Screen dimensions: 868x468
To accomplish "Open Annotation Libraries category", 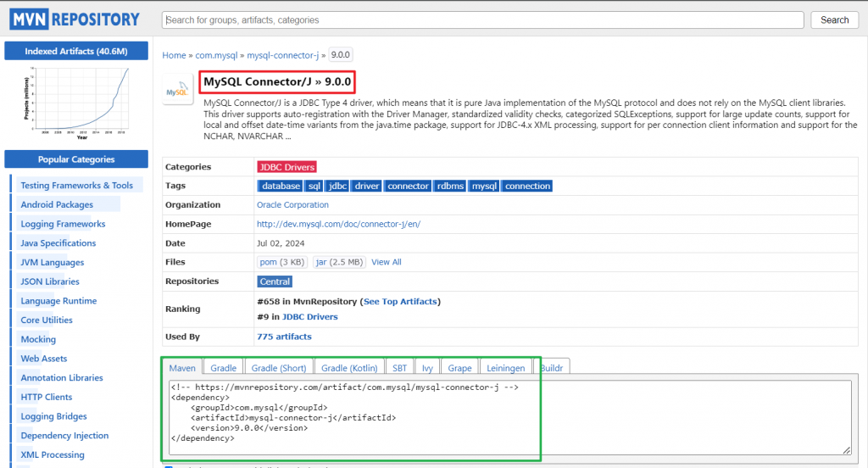I will (x=62, y=378).
